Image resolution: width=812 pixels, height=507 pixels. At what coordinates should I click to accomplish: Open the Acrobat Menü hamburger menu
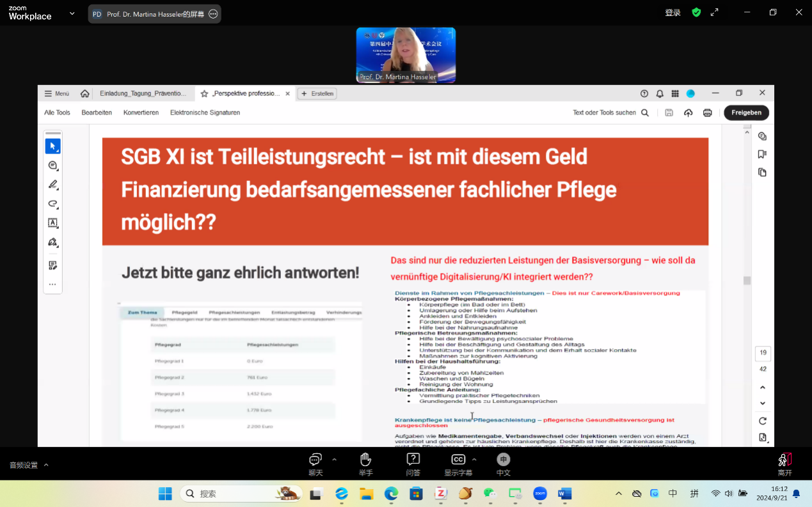(x=56, y=93)
